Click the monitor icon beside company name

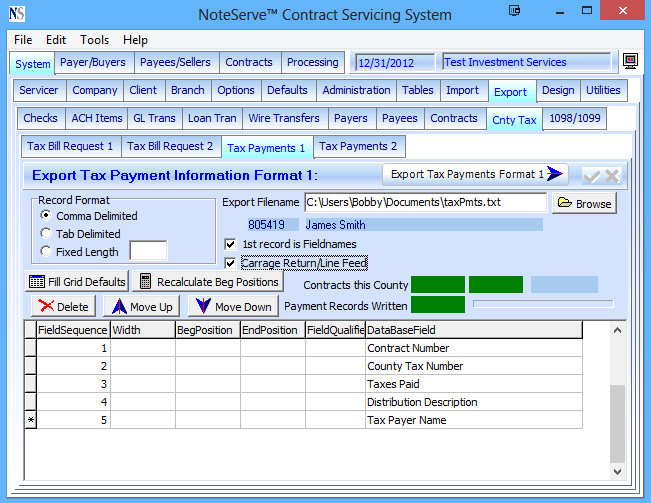[630, 62]
